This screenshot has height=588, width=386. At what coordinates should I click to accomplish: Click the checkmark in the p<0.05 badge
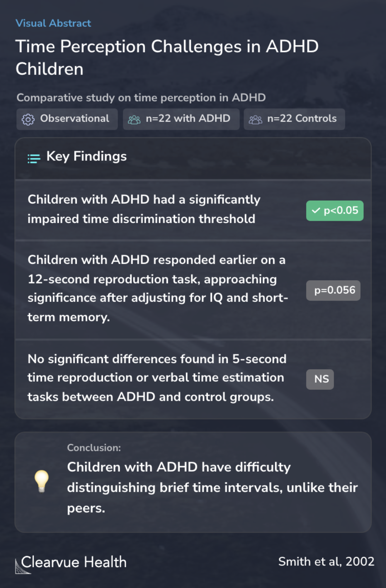click(316, 211)
